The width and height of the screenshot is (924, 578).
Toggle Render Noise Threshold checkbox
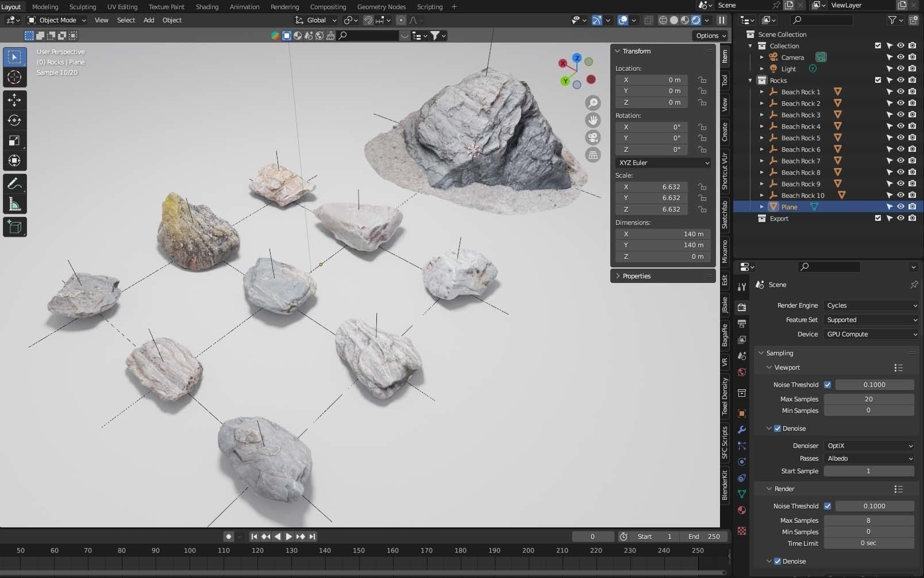click(x=827, y=506)
